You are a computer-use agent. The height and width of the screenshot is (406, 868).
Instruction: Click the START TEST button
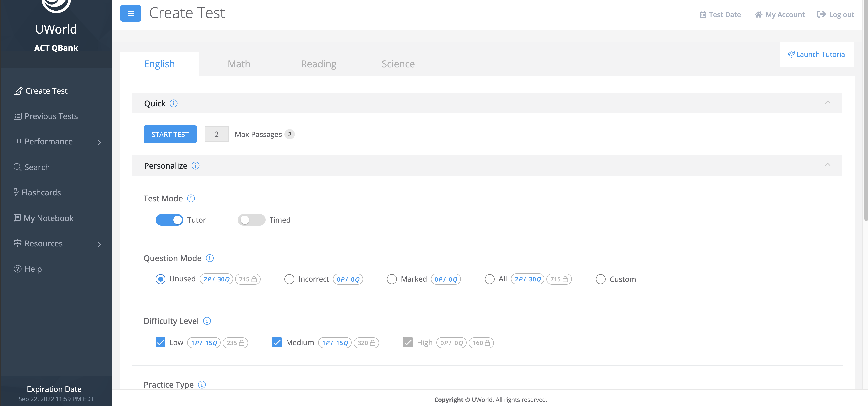(x=170, y=134)
